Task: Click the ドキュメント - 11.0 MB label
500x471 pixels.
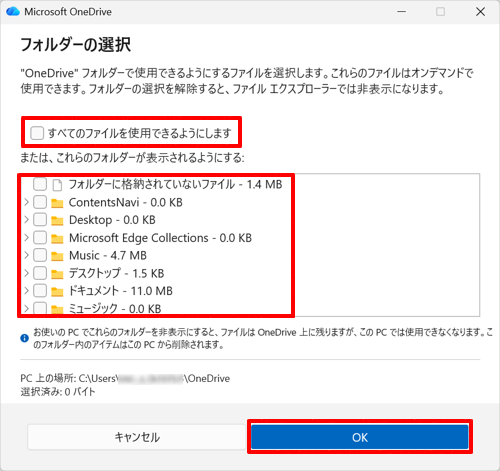Action: [121, 291]
